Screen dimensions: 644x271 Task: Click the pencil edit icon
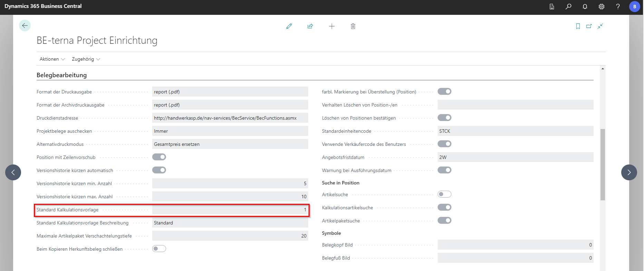pos(289,26)
